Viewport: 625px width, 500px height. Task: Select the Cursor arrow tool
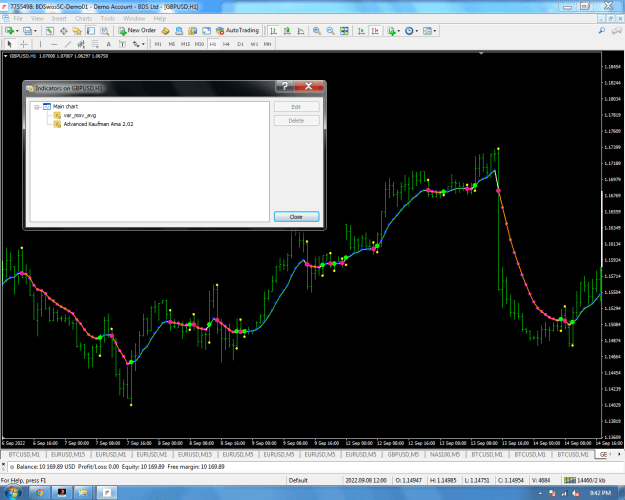pos(10,44)
